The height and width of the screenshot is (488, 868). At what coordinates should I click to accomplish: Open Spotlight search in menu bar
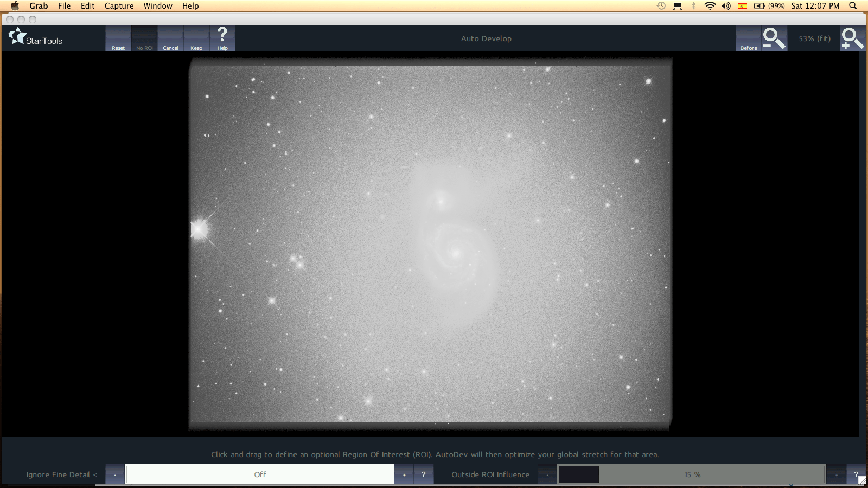tap(853, 6)
